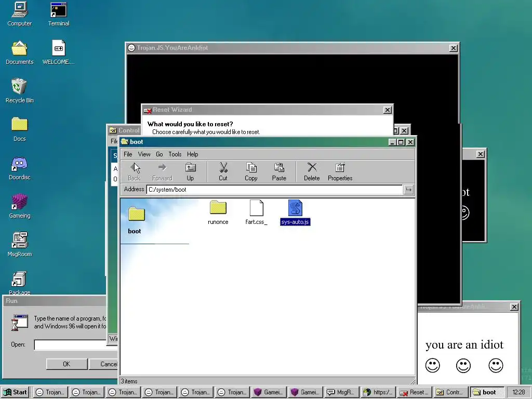Open the Package desktop shortcut
Screen dimensions: 532x399
19,283
